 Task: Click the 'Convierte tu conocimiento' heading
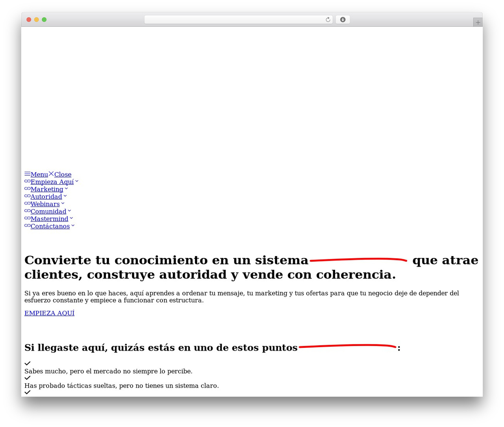[251, 267]
